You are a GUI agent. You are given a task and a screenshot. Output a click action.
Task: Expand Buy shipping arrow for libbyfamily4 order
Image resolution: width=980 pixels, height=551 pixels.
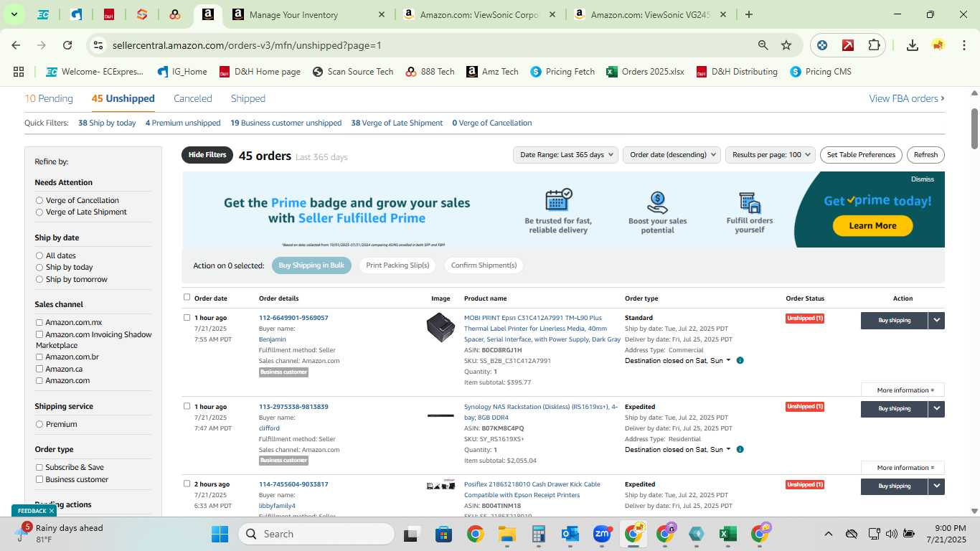[936, 486]
